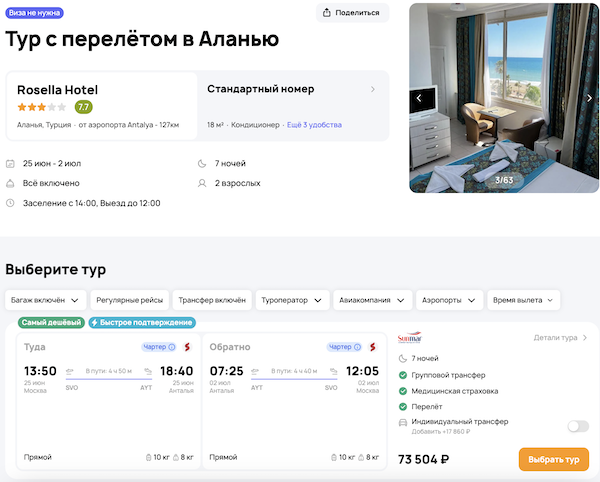Open the Ещё 3 удобства link
Image resolution: width=600 pixels, height=482 pixels.
pyautogui.click(x=314, y=125)
